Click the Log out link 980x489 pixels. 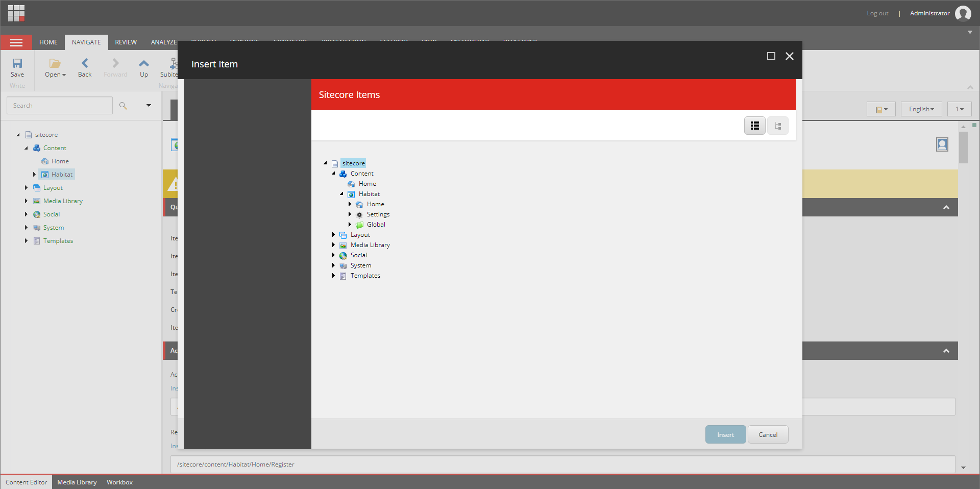pyautogui.click(x=877, y=13)
